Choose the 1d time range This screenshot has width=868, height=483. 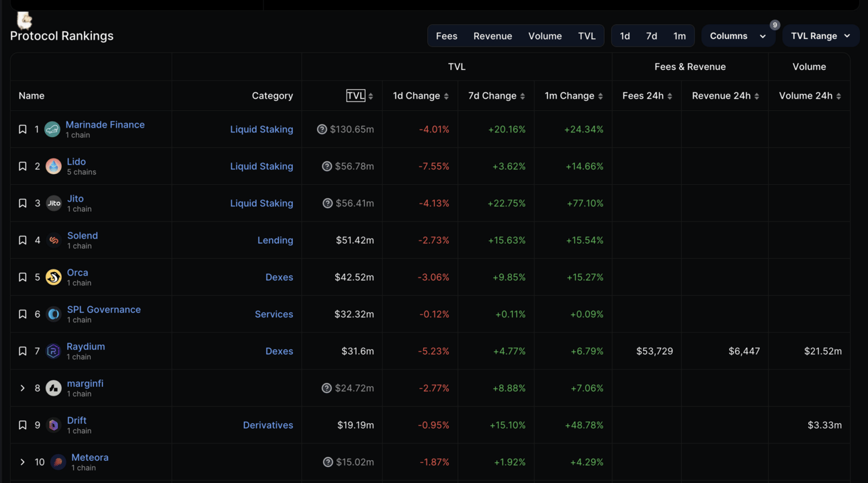tap(625, 36)
